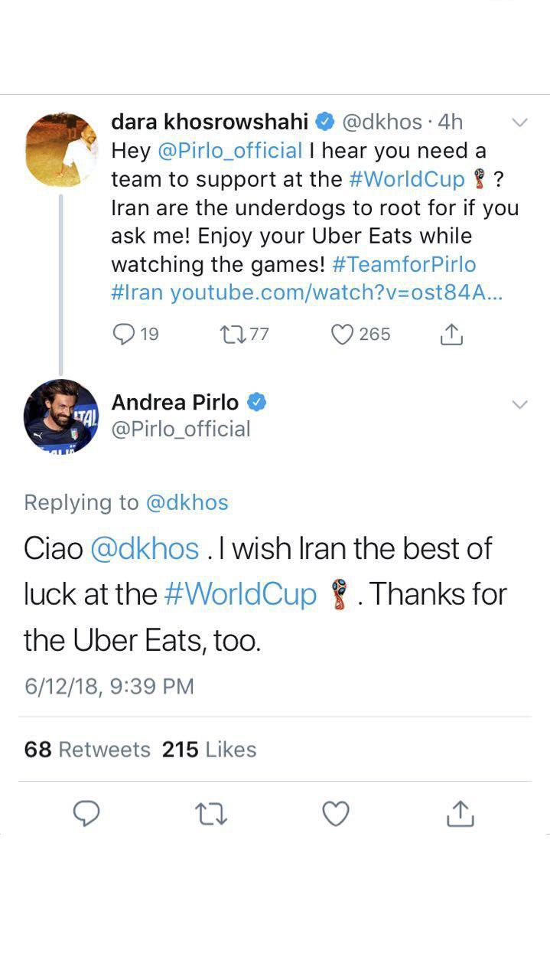The height and width of the screenshot is (980, 550).
Task: Open dropdown menu on Andrea Pirlo's tweet
Action: (519, 404)
